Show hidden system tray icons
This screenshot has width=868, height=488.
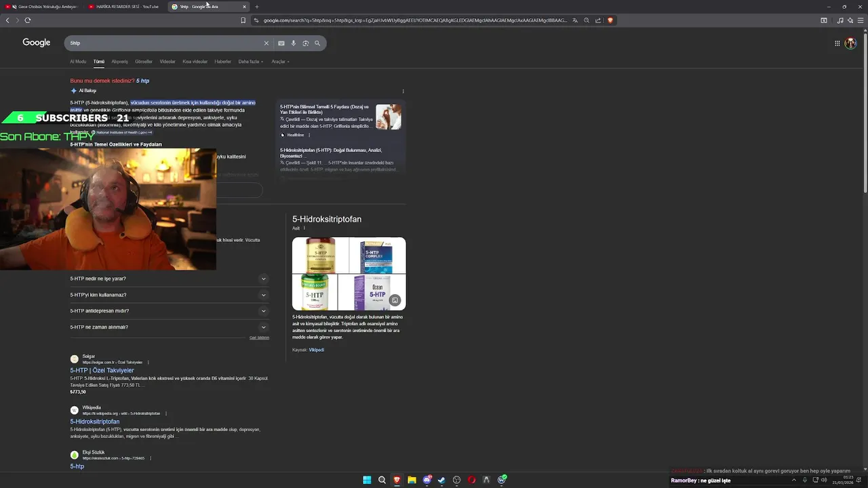pos(794,480)
